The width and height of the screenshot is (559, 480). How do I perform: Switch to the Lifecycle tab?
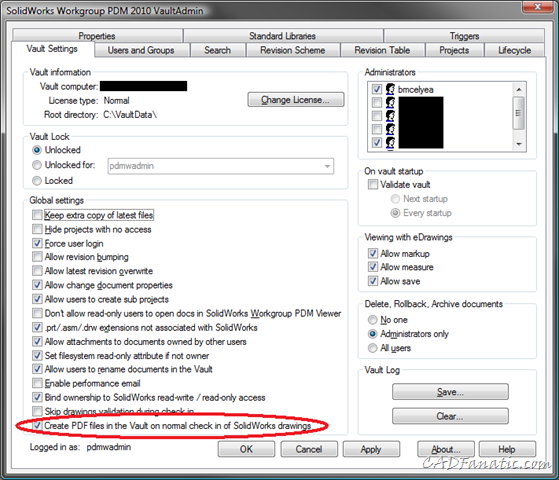514,50
